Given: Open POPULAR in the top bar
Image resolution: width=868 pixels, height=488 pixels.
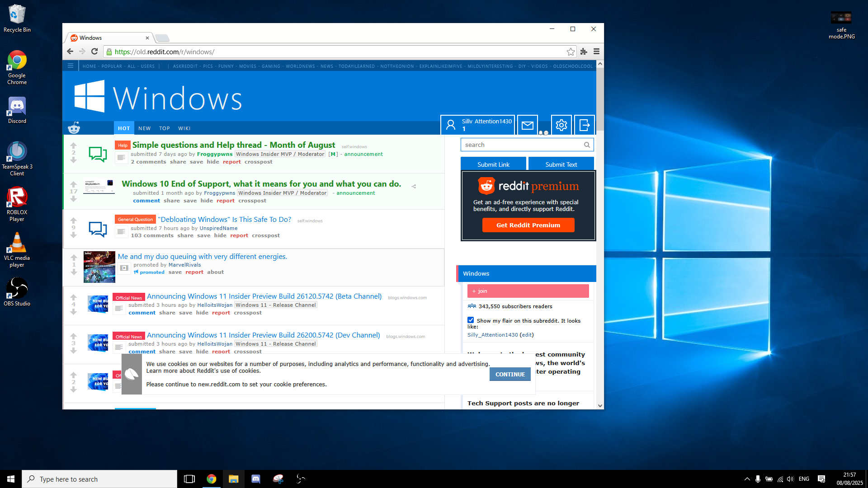Looking at the screenshot, I should point(112,66).
